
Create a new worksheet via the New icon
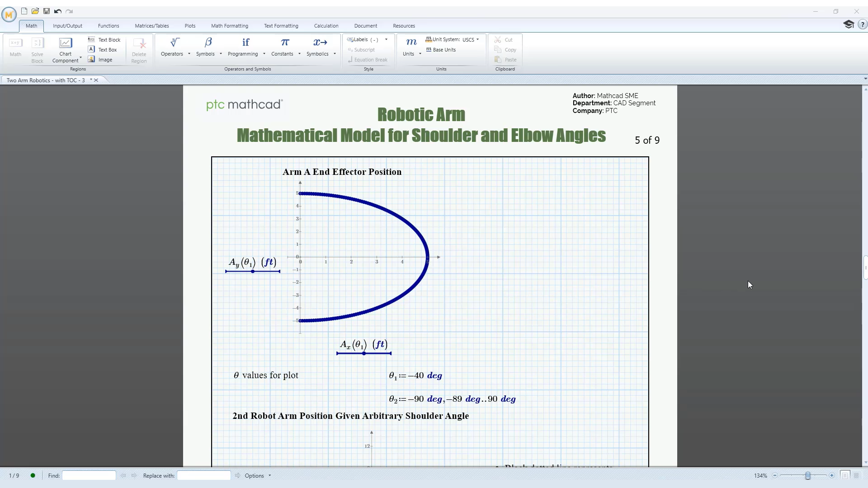pos(24,11)
